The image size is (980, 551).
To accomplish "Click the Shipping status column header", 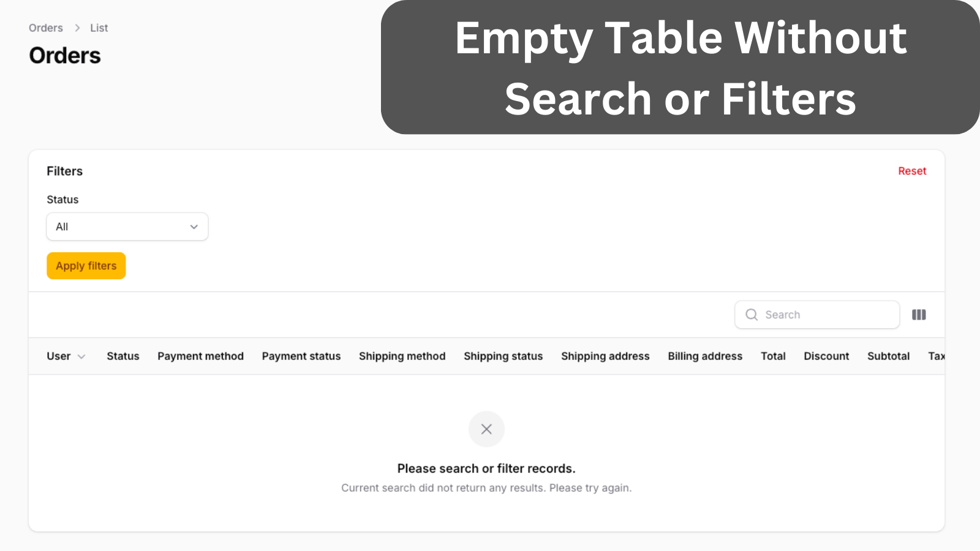I will coord(503,356).
